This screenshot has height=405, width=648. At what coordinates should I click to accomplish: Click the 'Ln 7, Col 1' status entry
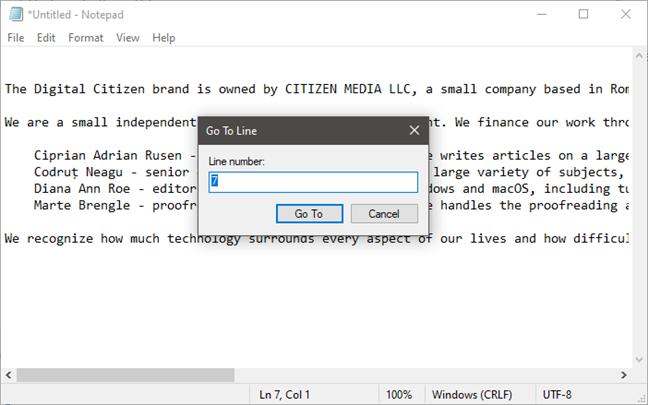click(284, 395)
